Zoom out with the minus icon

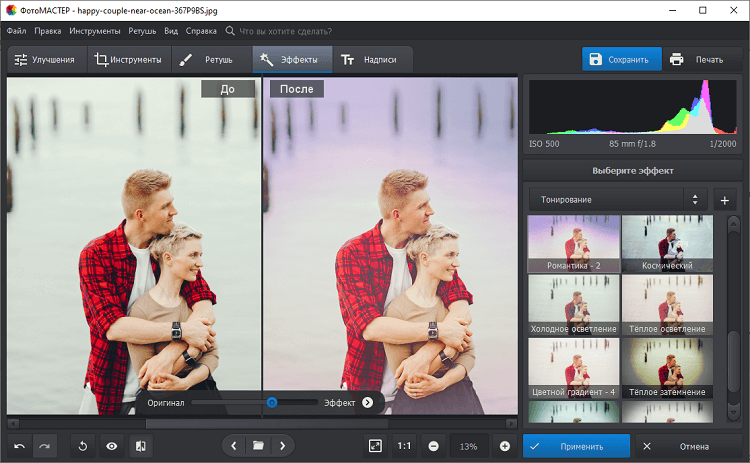(434, 446)
